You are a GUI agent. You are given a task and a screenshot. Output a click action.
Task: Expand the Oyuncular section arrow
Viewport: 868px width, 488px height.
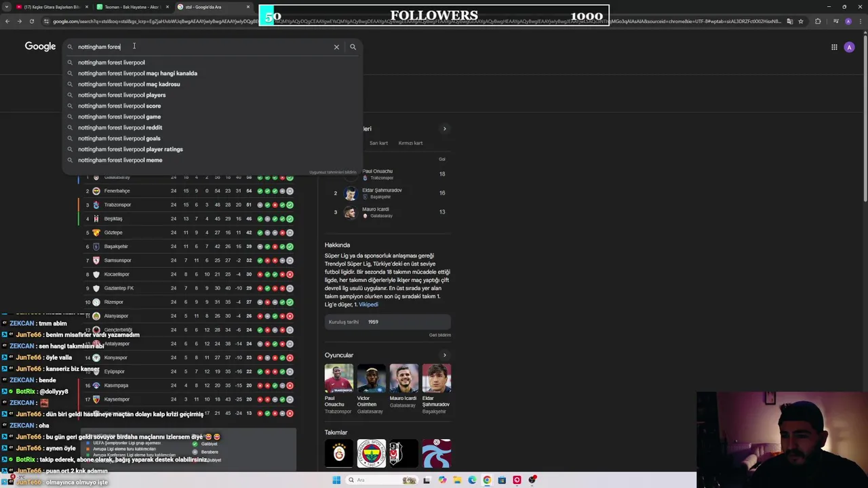coord(445,355)
